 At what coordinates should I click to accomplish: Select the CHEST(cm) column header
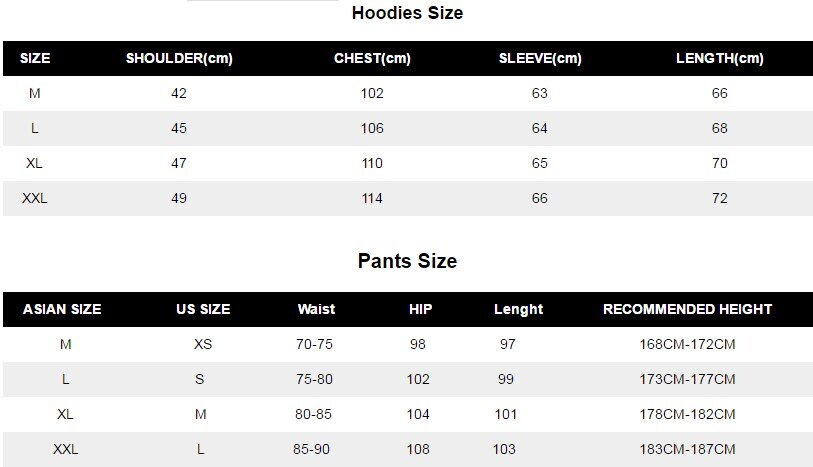tap(372, 58)
